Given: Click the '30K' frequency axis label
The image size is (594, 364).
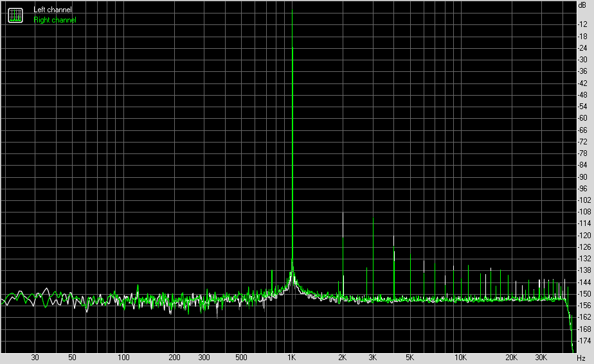Looking at the screenshot, I should coord(541,358).
